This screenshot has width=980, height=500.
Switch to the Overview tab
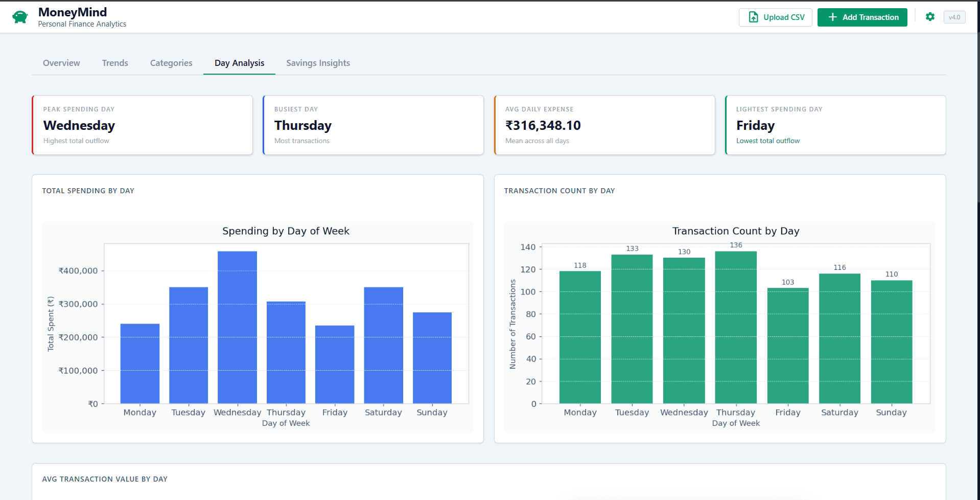point(61,63)
